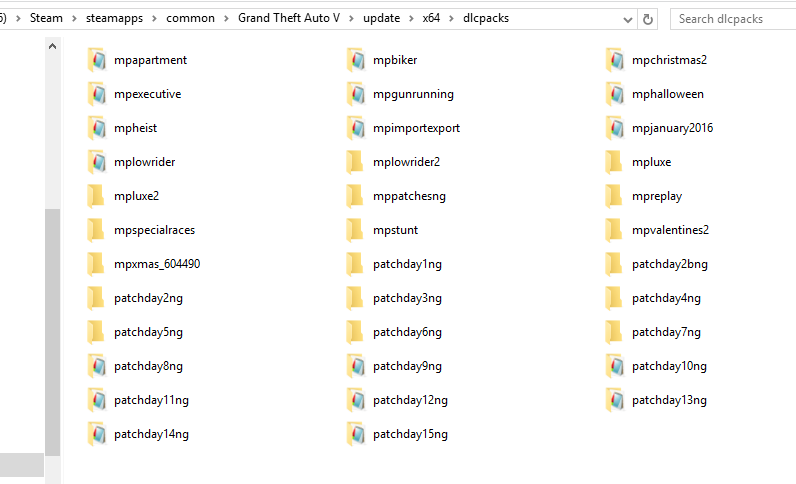Navigate to update in the breadcrumb
Screen dimensions: 796x484
(381, 18)
